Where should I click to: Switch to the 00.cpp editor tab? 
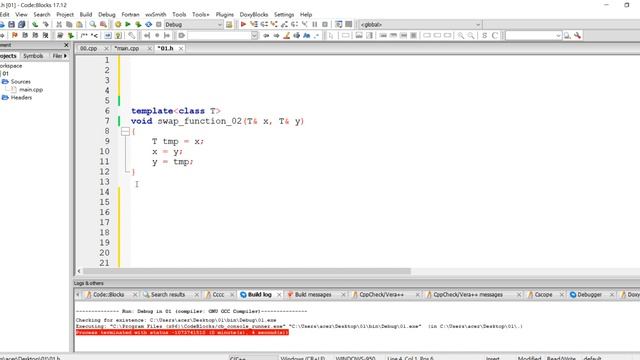[x=89, y=48]
